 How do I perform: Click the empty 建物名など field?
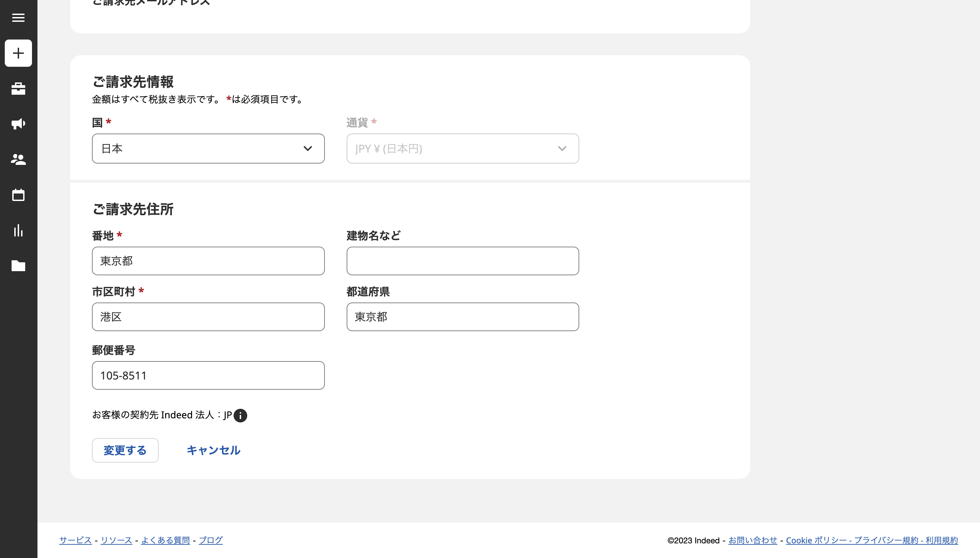click(x=462, y=261)
